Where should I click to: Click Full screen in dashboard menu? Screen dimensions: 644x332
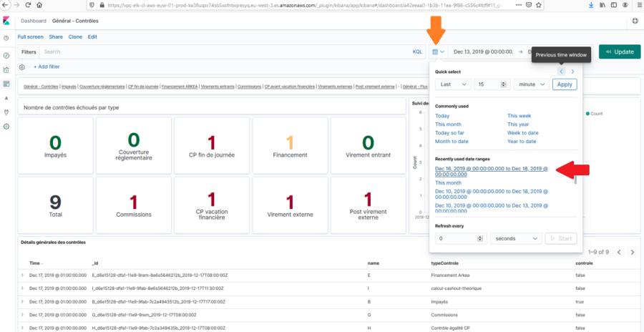(x=31, y=36)
